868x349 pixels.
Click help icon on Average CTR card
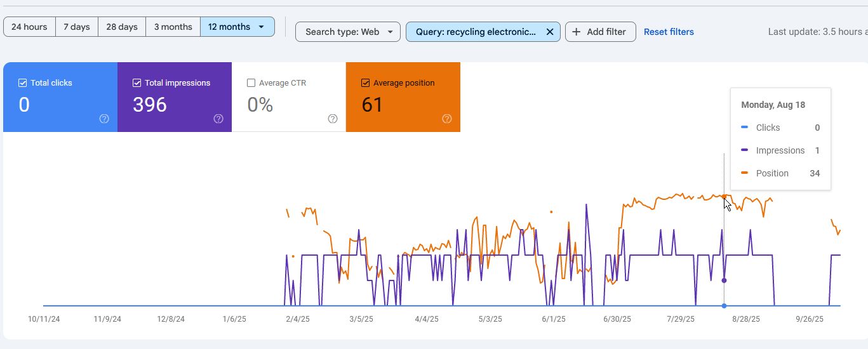pyautogui.click(x=333, y=119)
